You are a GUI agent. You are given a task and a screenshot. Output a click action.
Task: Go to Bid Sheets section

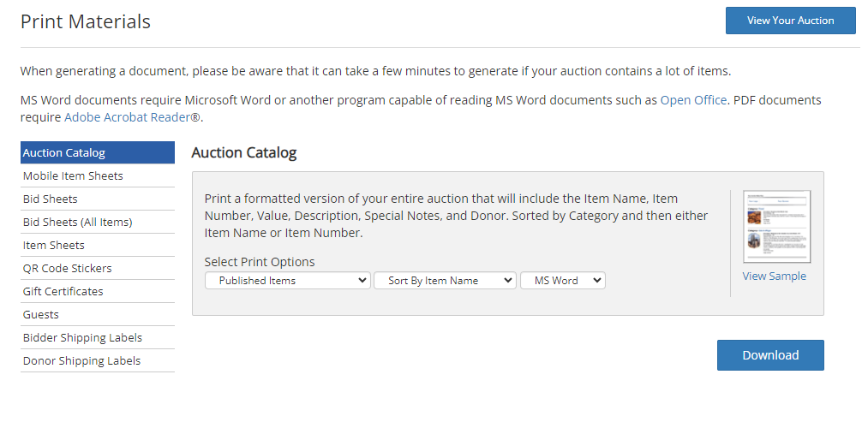[x=98, y=199]
